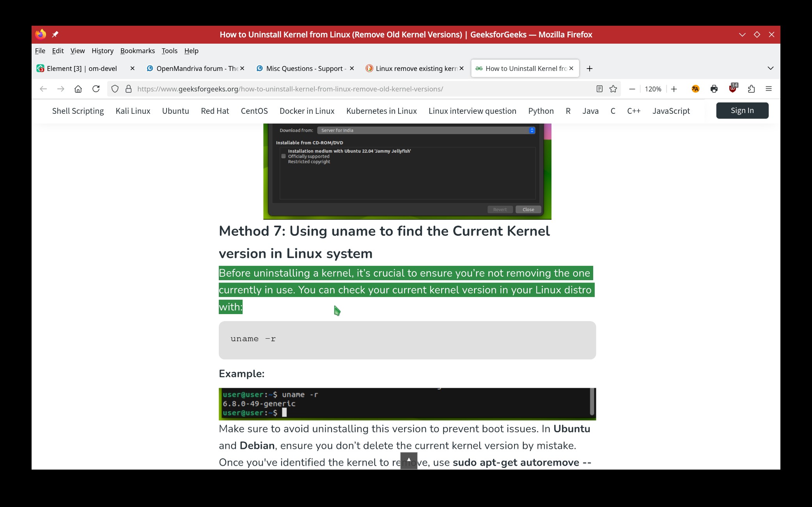Show site security padlock info
The image size is (812, 507).
(x=128, y=89)
